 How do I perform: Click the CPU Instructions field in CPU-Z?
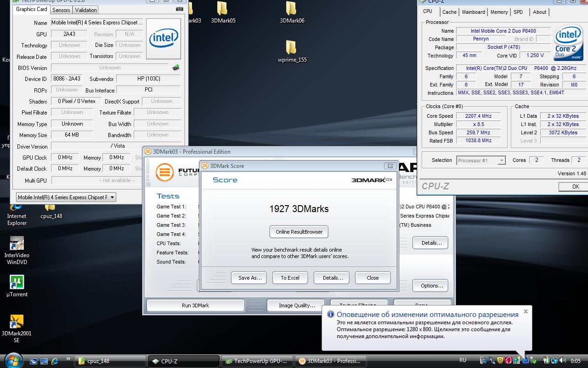point(521,93)
